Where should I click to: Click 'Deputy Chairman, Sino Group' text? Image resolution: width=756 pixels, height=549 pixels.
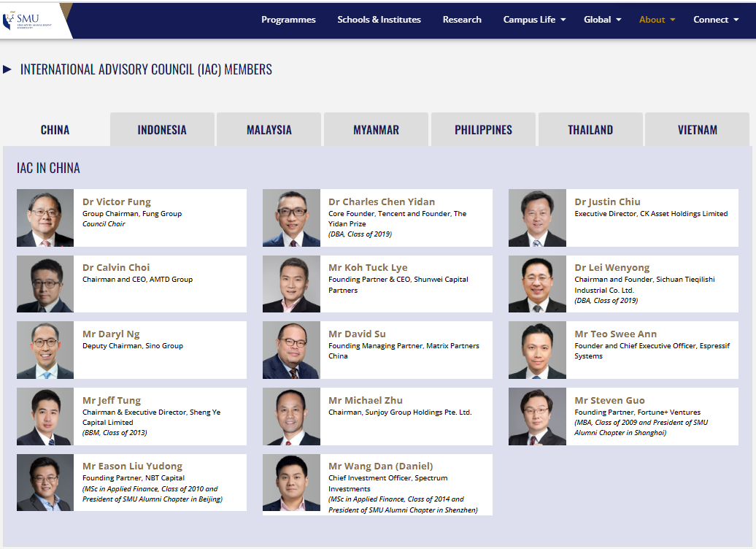coord(133,346)
